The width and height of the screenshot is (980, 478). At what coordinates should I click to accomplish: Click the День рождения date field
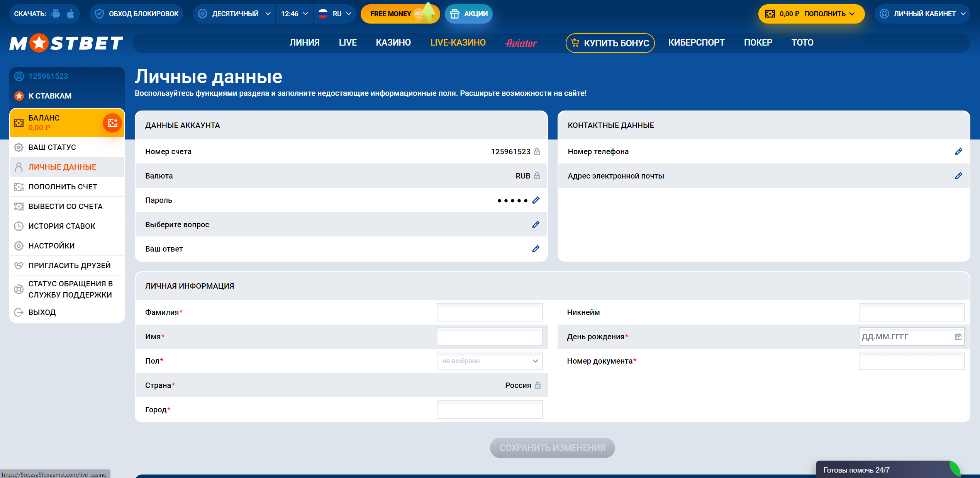912,337
